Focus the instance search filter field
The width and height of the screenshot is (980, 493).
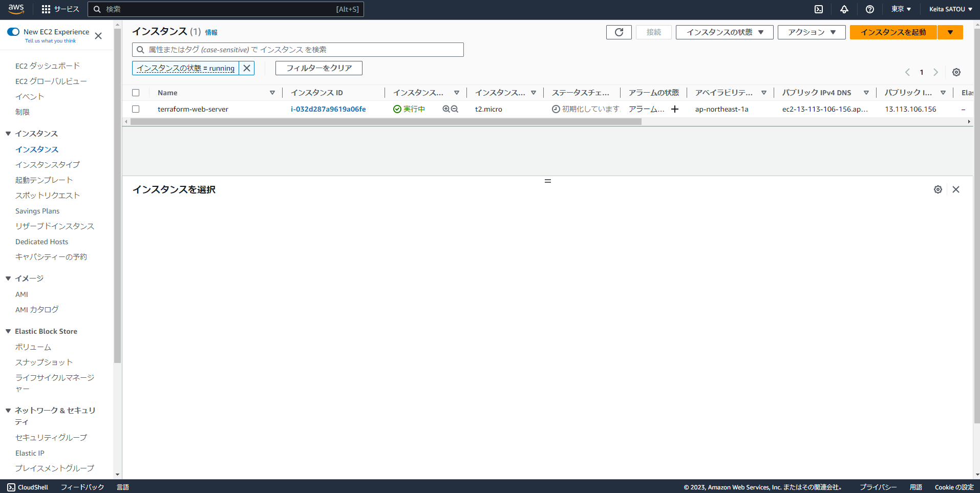(298, 50)
